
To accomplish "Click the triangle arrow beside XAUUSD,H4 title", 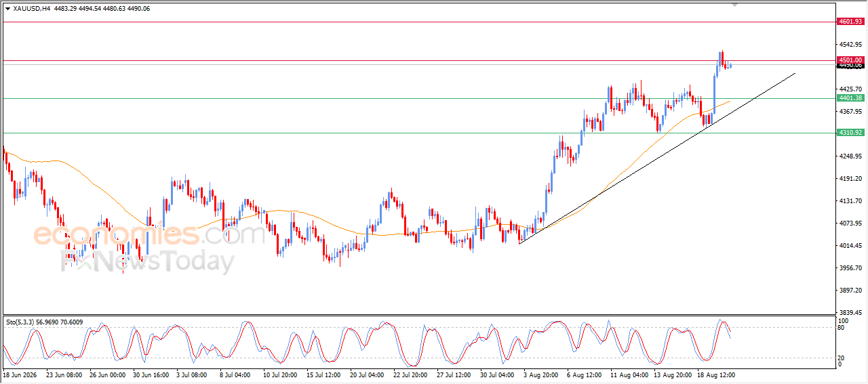I will pyautogui.click(x=7, y=8).
